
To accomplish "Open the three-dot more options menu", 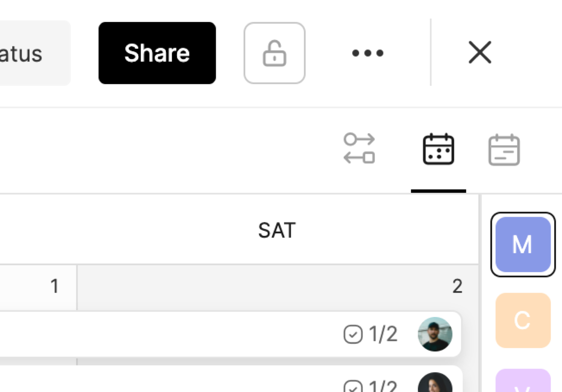I will [x=368, y=53].
